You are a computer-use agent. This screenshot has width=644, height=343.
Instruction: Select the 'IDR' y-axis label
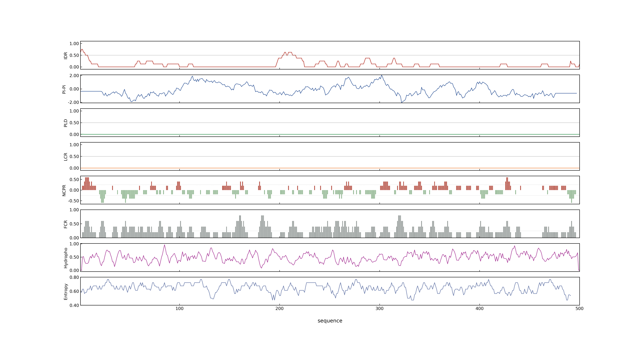coord(66,55)
